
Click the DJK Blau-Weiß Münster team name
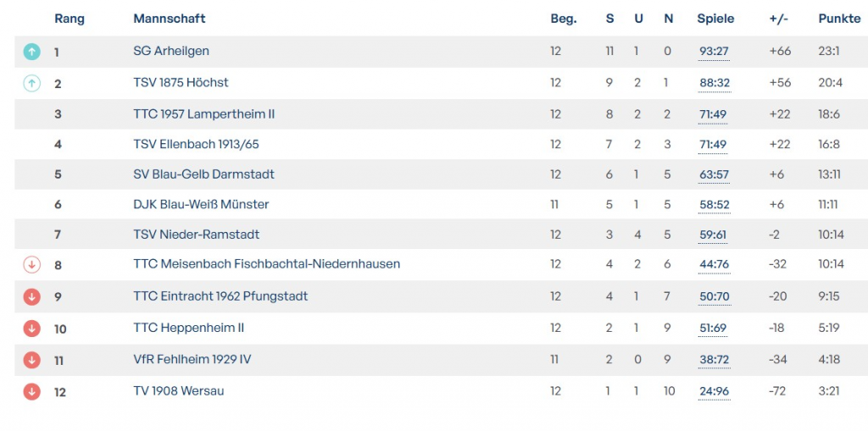pos(201,204)
